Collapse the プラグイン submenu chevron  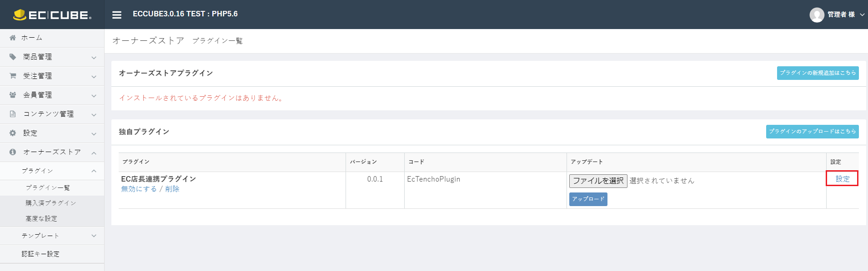tap(94, 171)
